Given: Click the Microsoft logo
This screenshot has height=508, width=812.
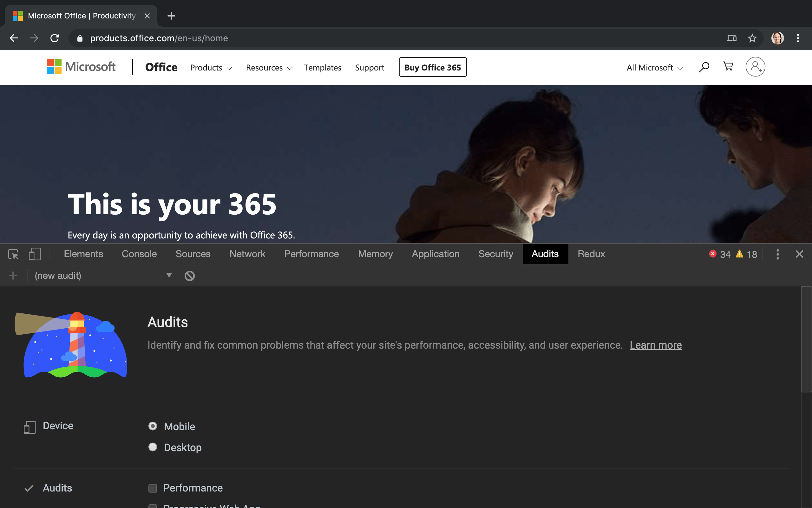Looking at the screenshot, I should coord(81,67).
